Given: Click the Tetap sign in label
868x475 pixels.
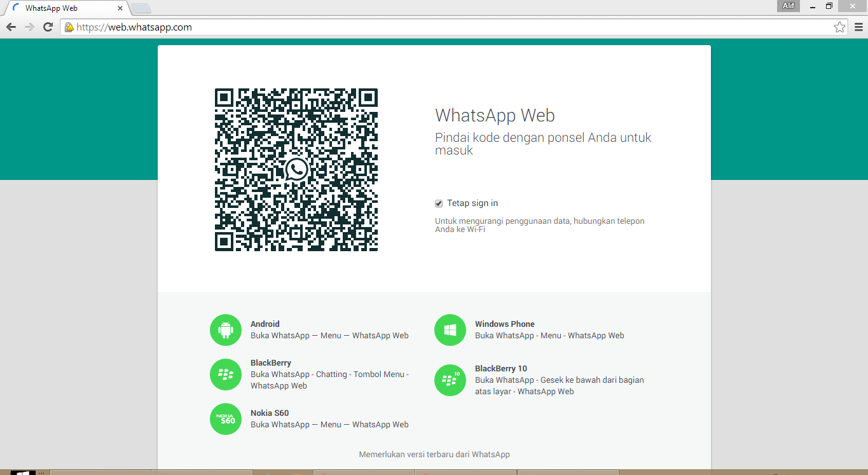Looking at the screenshot, I should [472, 203].
